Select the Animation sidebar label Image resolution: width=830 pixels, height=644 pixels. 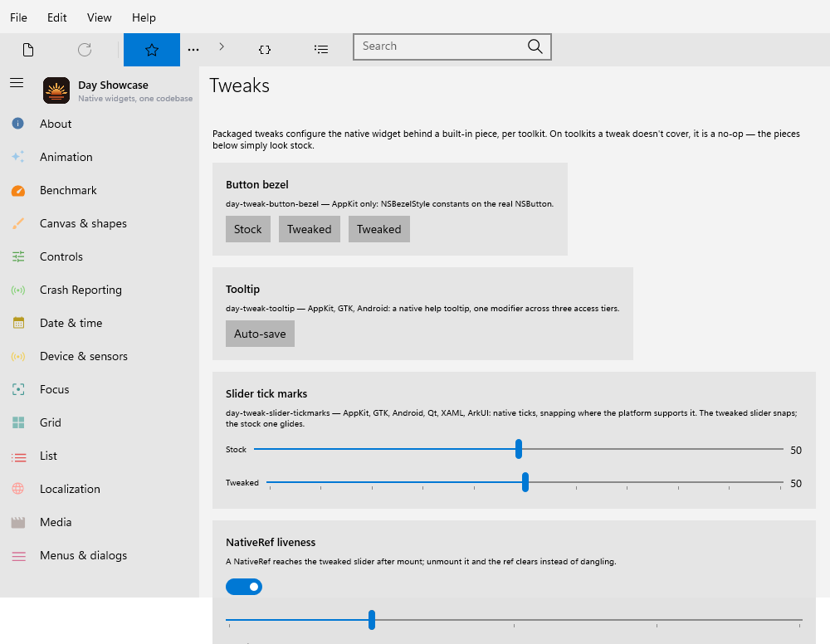pyautogui.click(x=66, y=157)
